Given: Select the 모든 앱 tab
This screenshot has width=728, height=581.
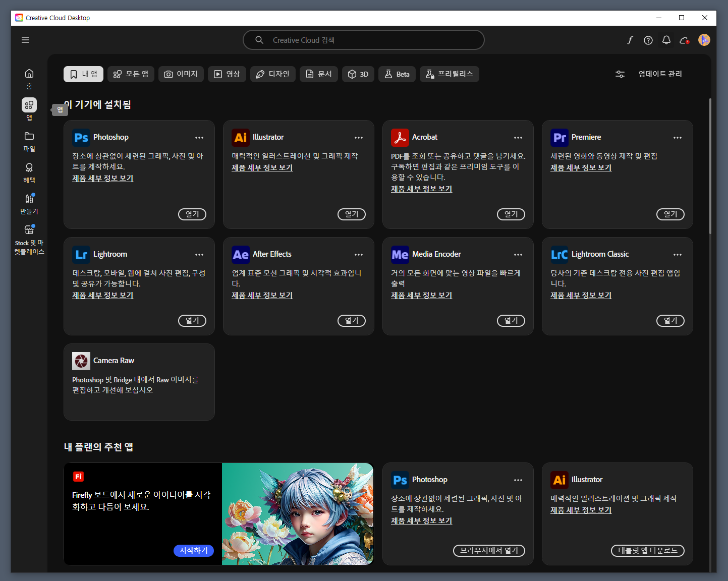Looking at the screenshot, I should click(131, 74).
